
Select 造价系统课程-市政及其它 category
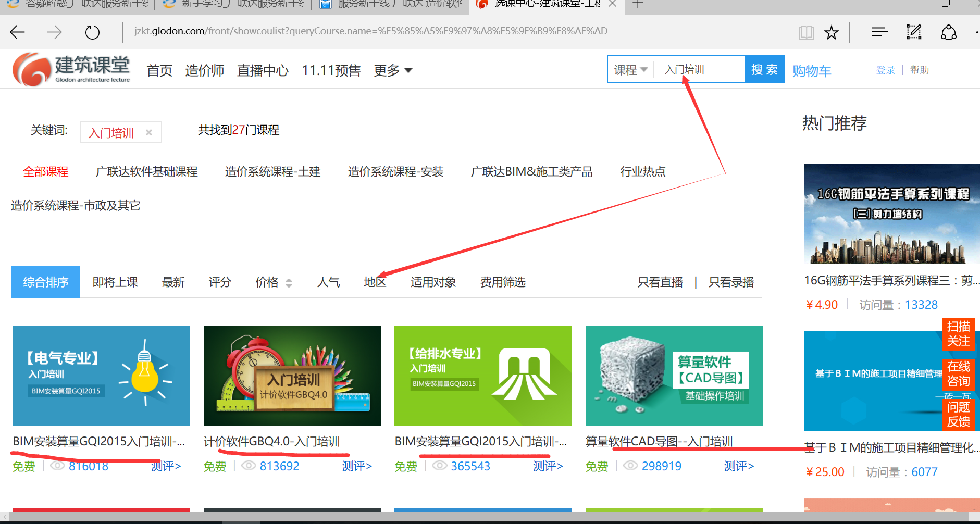[x=76, y=206]
